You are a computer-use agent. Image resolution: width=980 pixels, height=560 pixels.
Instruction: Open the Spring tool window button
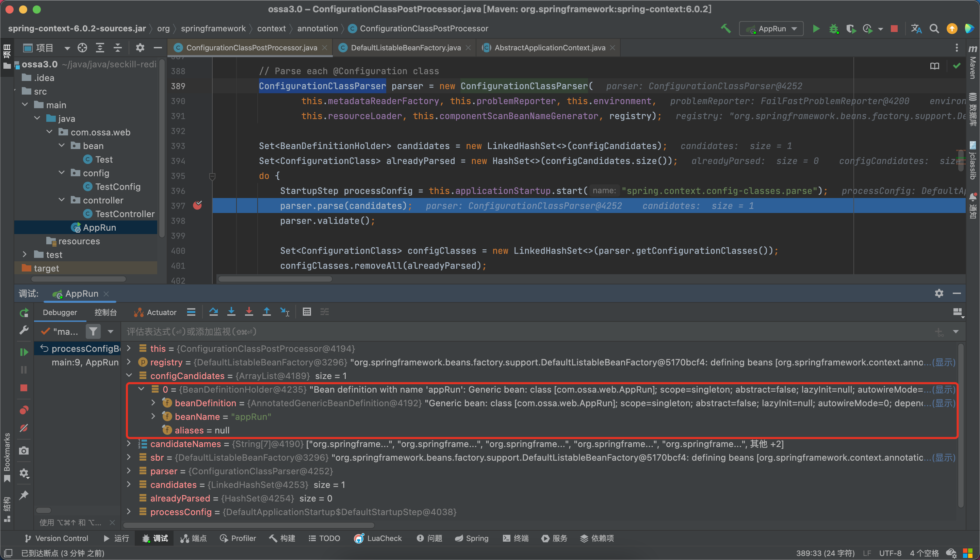[472, 538]
